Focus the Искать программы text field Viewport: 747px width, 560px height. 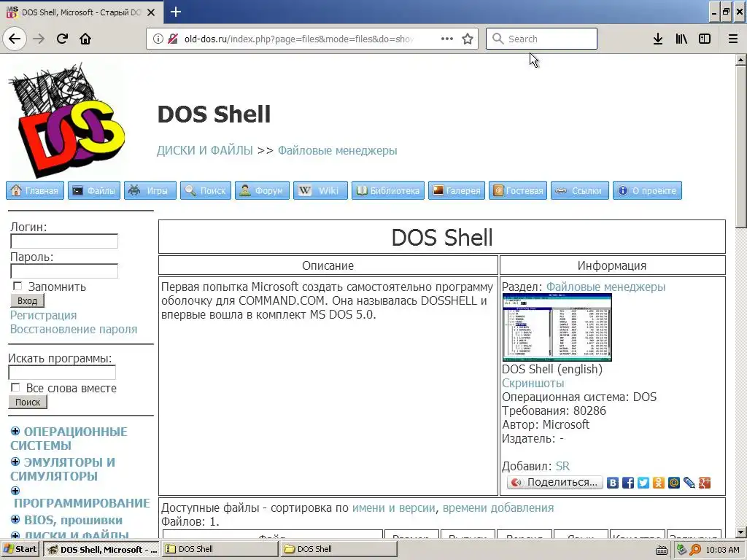click(x=62, y=373)
